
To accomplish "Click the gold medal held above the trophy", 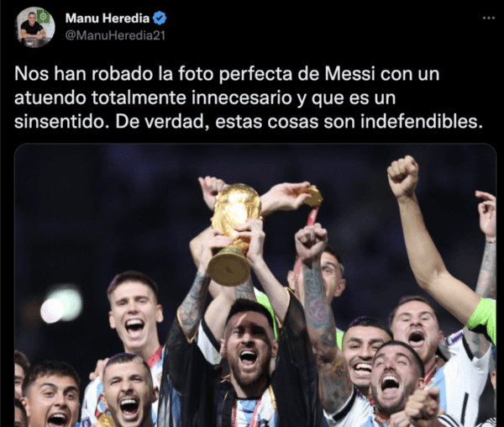I will [x=312, y=197].
